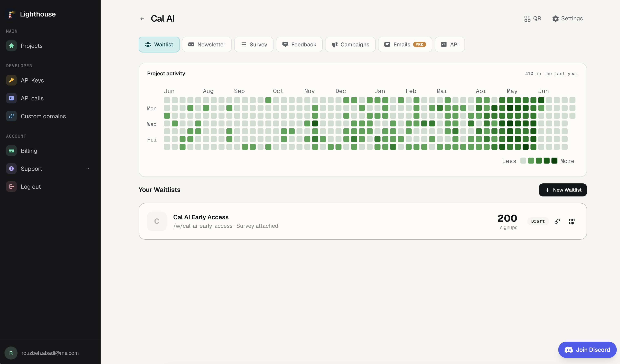The image size is (620, 364).
Task: Open the Survey tab
Action: click(x=254, y=45)
